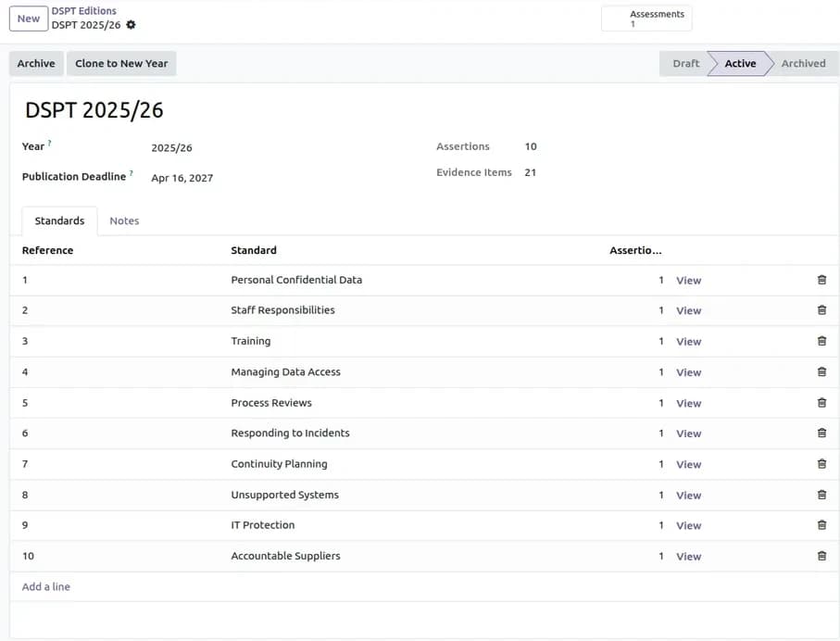Remove the Process Reviews line via trash icon
Viewport: 840px width, 641px height.
pos(821,403)
